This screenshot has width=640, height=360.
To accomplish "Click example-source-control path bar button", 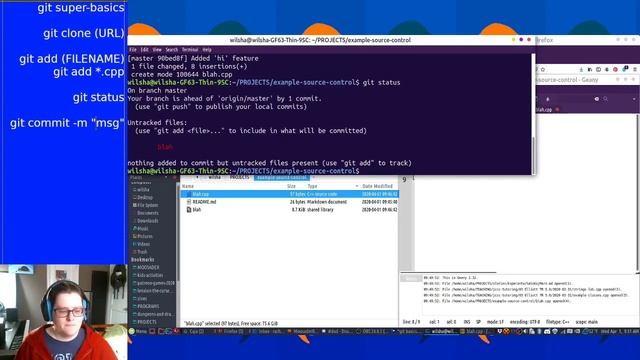I will click(x=282, y=178).
